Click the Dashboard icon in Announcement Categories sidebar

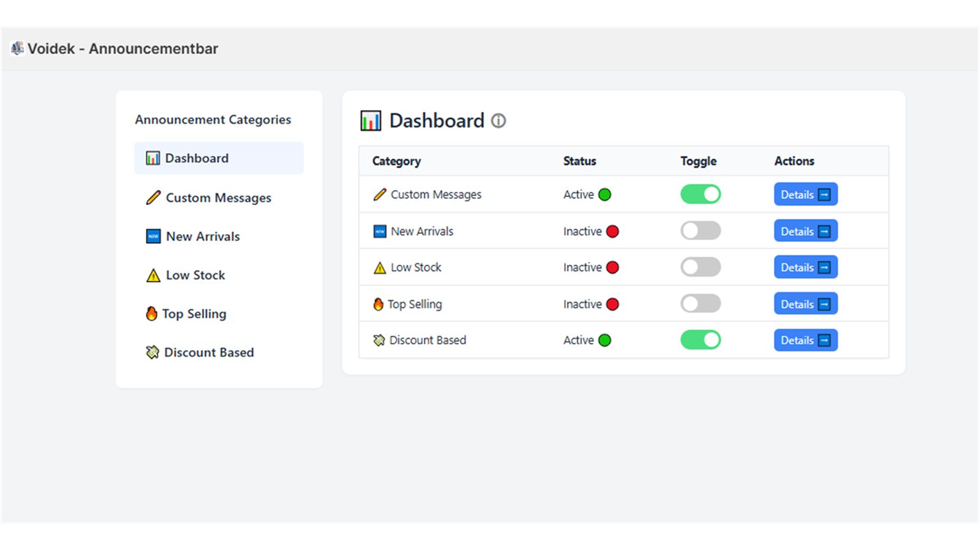pyautogui.click(x=152, y=158)
